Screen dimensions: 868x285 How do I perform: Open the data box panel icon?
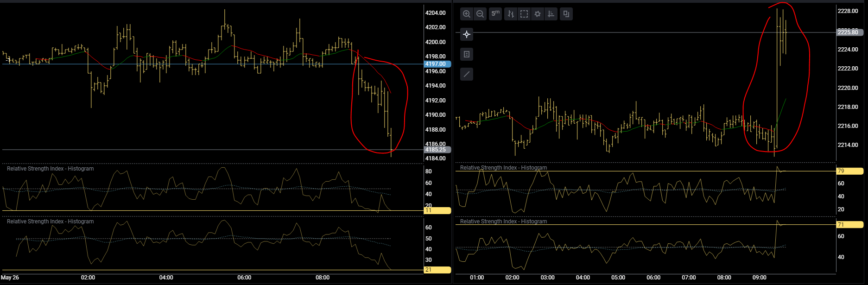pyautogui.click(x=467, y=54)
